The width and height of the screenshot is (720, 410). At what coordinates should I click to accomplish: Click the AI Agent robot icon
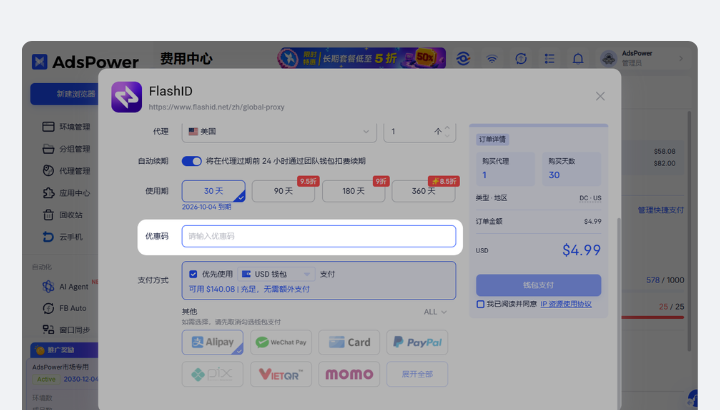[48, 286]
